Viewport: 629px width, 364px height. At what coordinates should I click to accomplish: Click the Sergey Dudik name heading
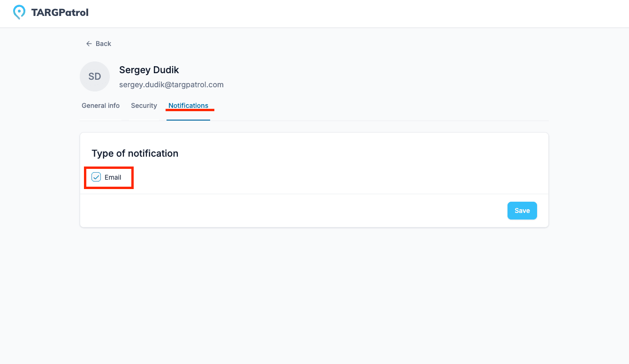pyautogui.click(x=149, y=70)
